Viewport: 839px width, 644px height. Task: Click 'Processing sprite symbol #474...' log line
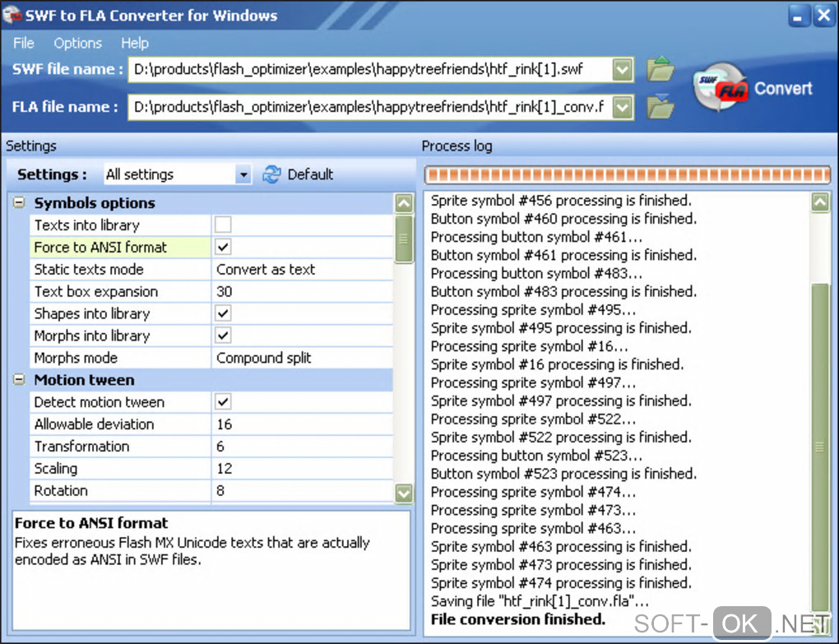pos(534,492)
